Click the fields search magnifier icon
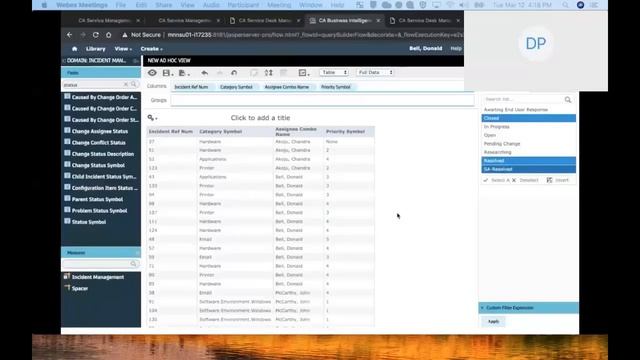 click(x=133, y=84)
